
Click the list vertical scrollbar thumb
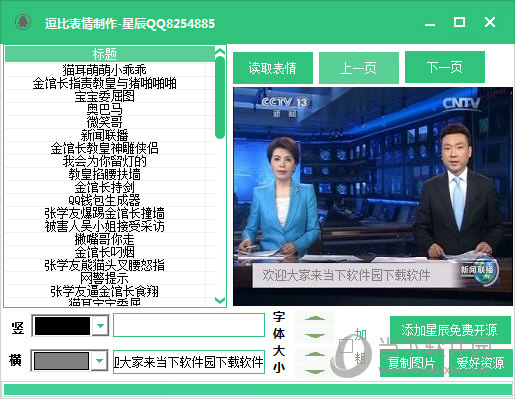pyautogui.click(x=220, y=97)
